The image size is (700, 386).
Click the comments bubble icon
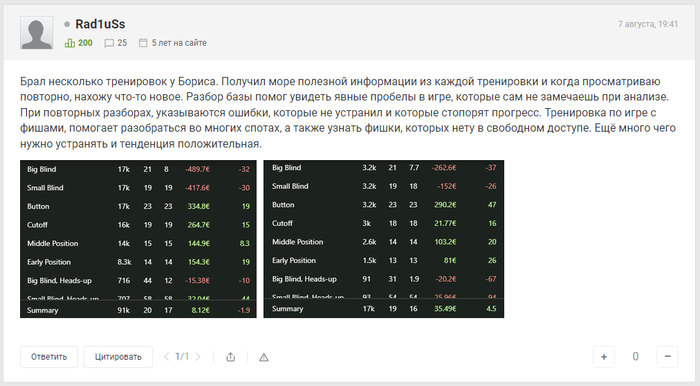tap(109, 43)
